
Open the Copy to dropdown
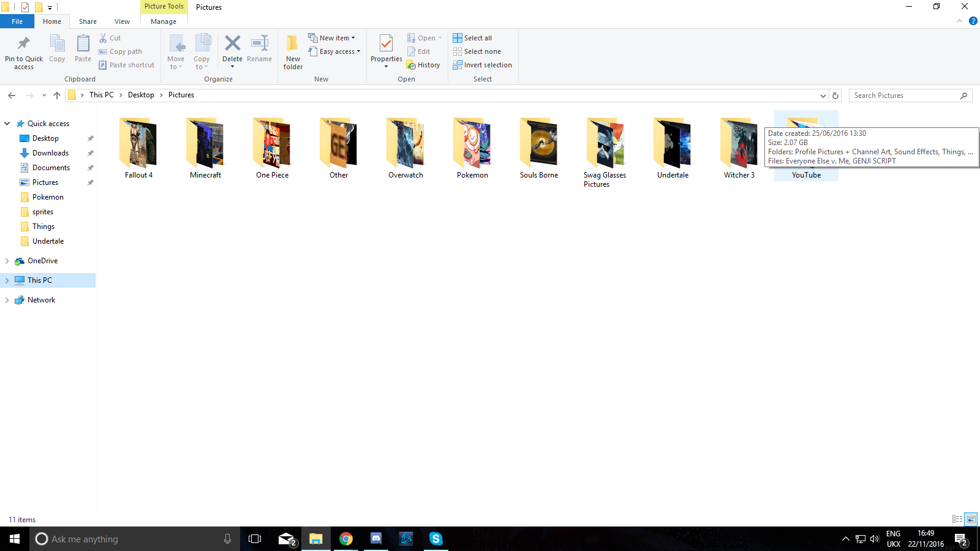pos(202,52)
